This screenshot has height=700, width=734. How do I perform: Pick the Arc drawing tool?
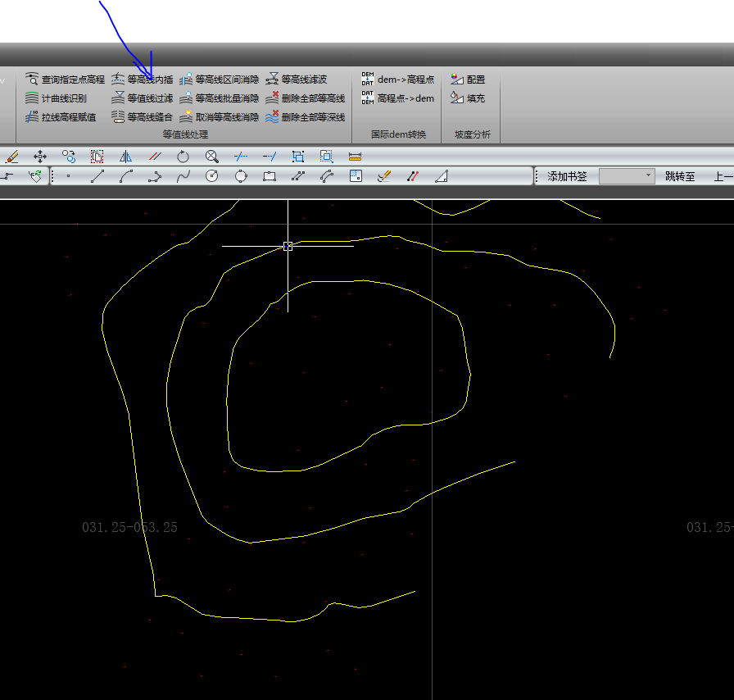pyautogui.click(x=125, y=175)
